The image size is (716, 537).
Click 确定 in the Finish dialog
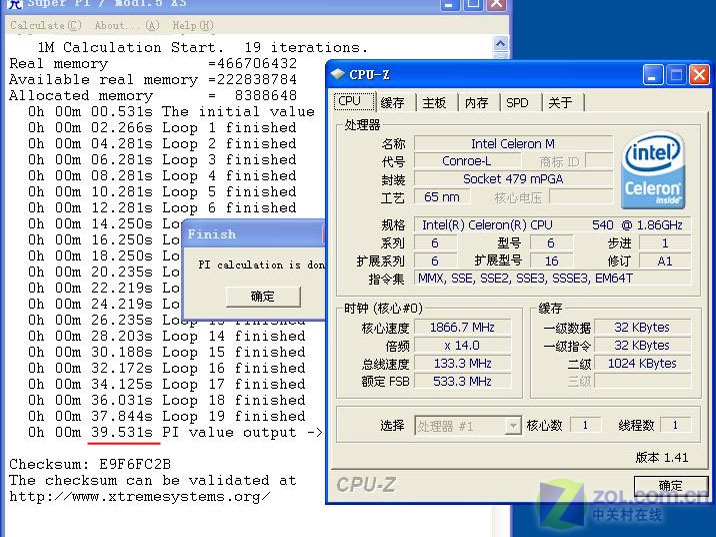263,297
